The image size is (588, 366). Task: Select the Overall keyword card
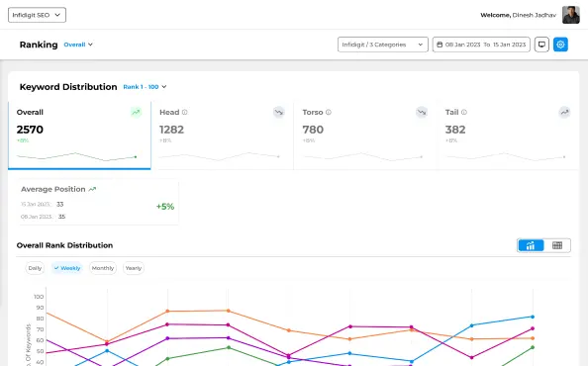click(x=79, y=136)
